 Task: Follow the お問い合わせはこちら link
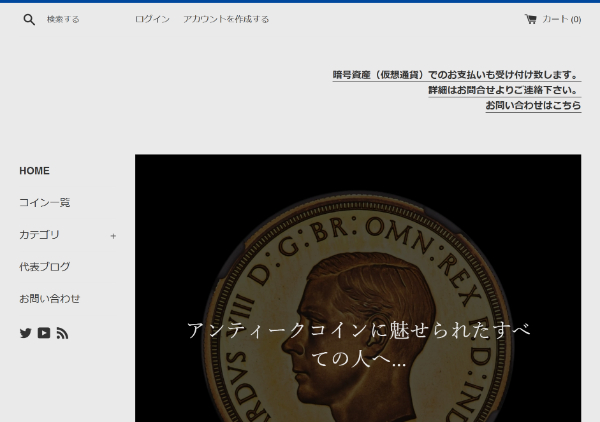coord(533,105)
